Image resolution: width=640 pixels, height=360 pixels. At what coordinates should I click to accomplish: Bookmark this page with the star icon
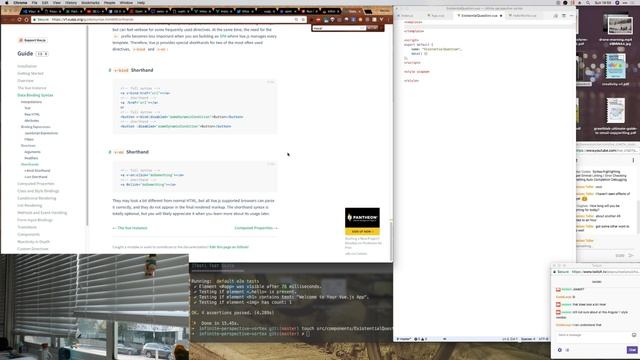point(303,19)
